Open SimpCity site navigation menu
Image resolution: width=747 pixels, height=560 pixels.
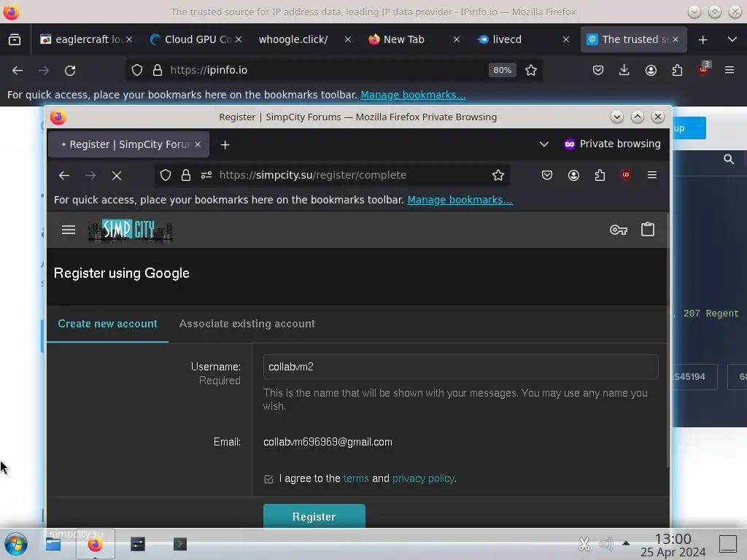(x=69, y=230)
